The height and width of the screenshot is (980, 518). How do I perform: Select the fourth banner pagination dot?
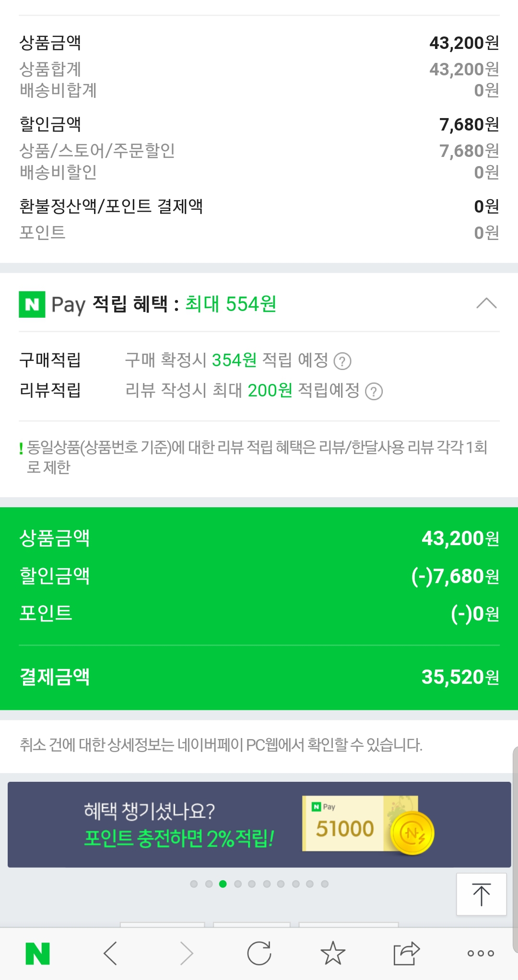pyautogui.click(x=238, y=884)
